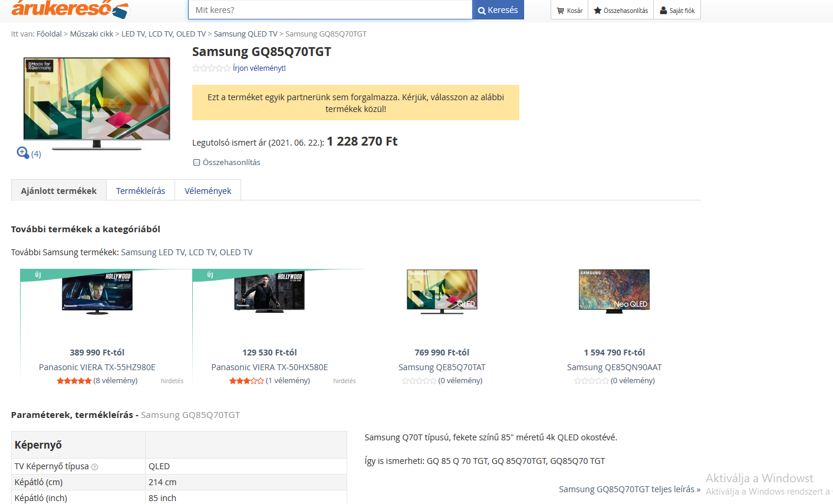Viewport: 833px width, 504px height.
Task: Click the 85 inch Képátló value
Action: (x=162, y=498)
